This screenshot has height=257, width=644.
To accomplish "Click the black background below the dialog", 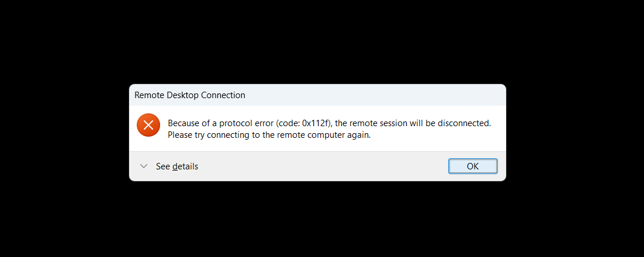I will point(321,219).
